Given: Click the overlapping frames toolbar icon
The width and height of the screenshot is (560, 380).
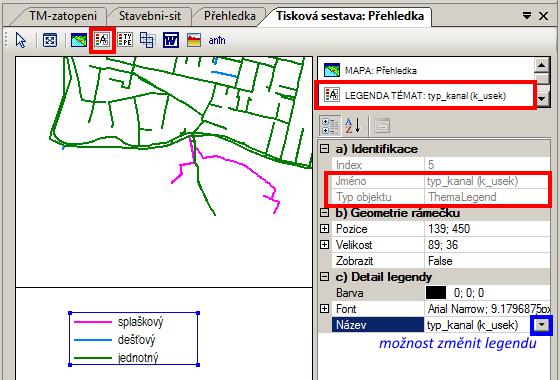Looking at the screenshot, I should 147,40.
